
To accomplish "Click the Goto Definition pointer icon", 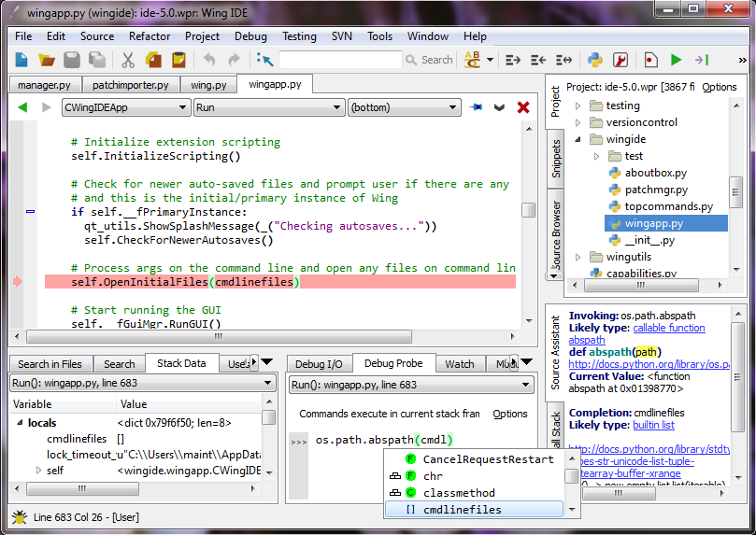I will (264, 60).
